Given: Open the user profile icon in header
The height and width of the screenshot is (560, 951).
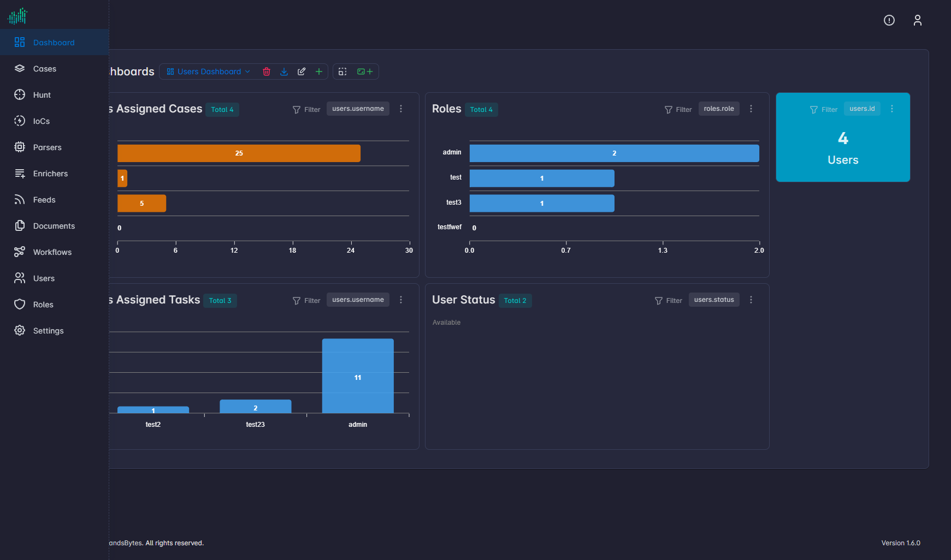Looking at the screenshot, I should (x=918, y=20).
